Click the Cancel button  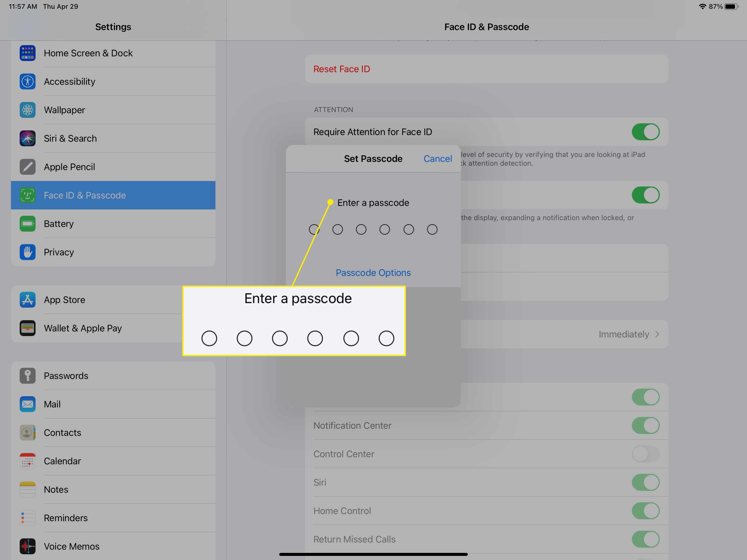[437, 158]
